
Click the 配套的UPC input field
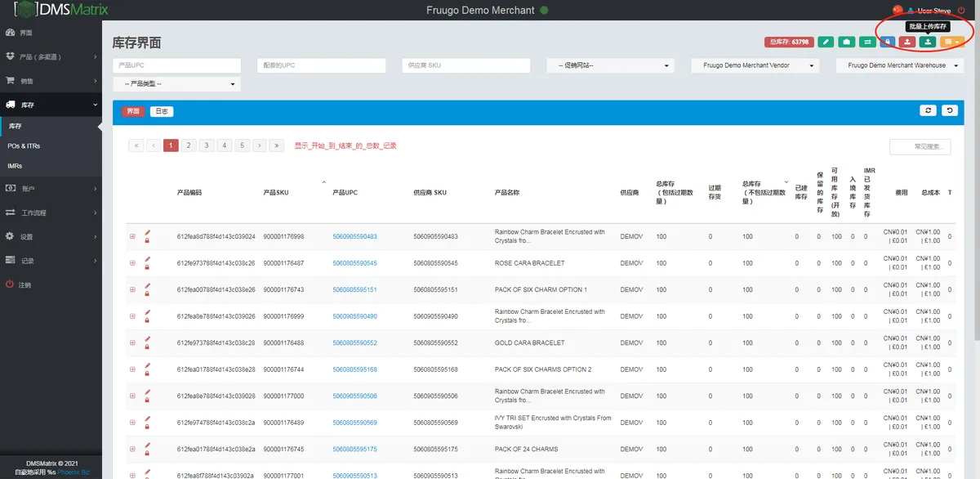point(321,65)
